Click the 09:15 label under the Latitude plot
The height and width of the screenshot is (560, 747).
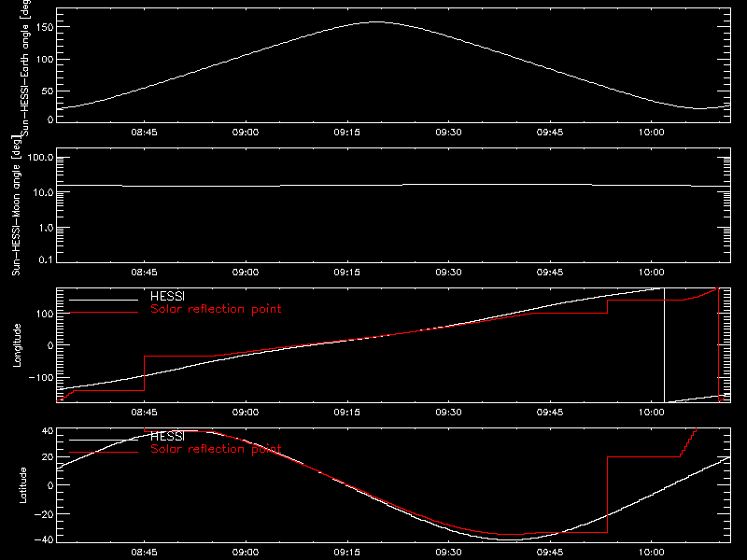tap(347, 553)
